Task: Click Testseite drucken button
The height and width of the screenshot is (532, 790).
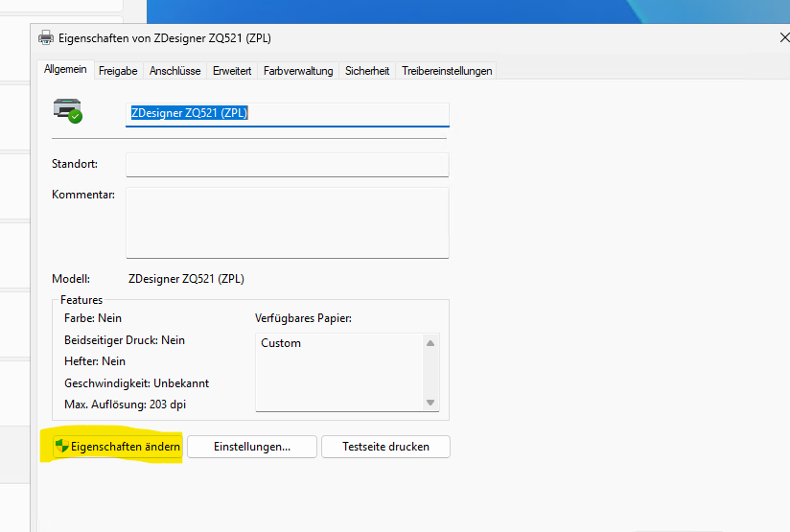Action: pos(385,447)
